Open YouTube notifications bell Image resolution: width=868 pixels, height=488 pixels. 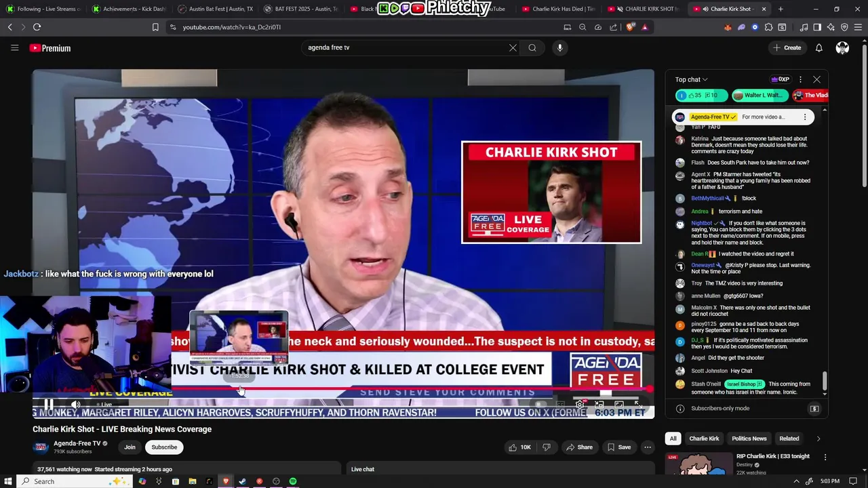[x=818, y=47]
